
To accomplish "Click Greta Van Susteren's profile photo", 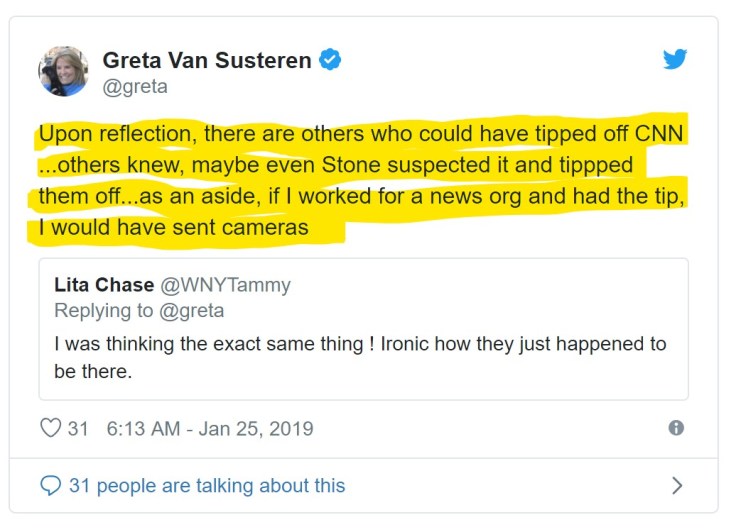I will 63,71.
